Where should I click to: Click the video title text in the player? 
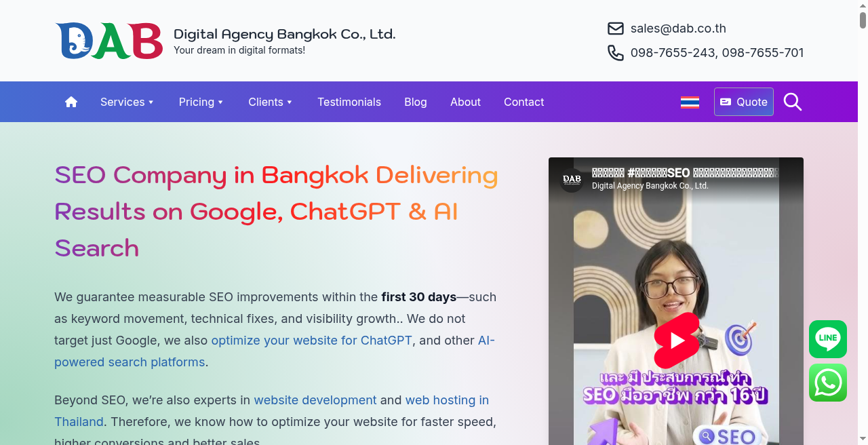coord(685,173)
